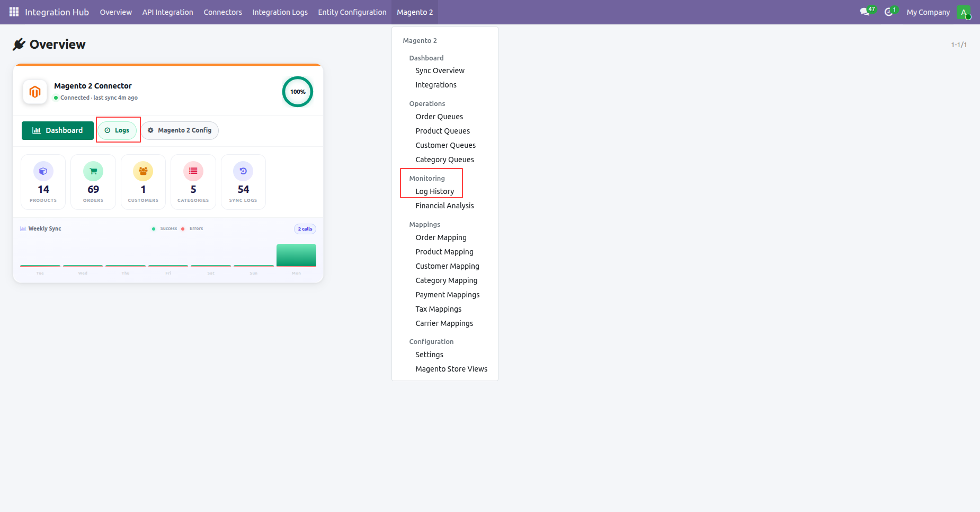980x512 pixels.
Task: Open Magento 2 Config button
Action: coord(180,130)
